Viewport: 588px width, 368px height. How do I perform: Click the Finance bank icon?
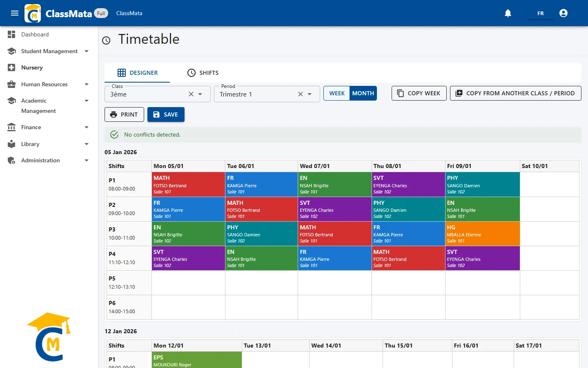11,127
